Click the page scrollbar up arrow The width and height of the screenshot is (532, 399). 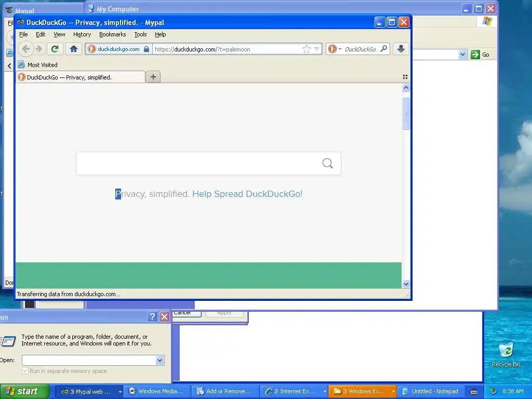406,88
